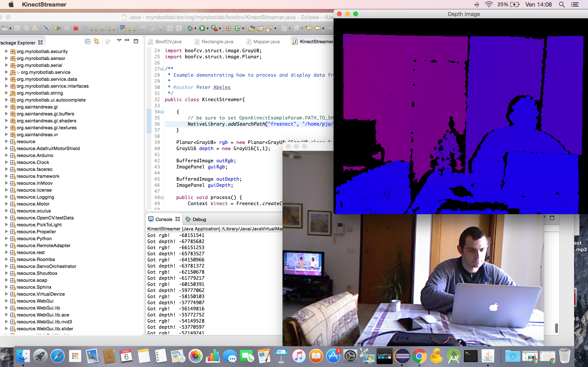Collapse the Javadoc comment at line 27
This screenshot has height=367, width=588.
162,69
